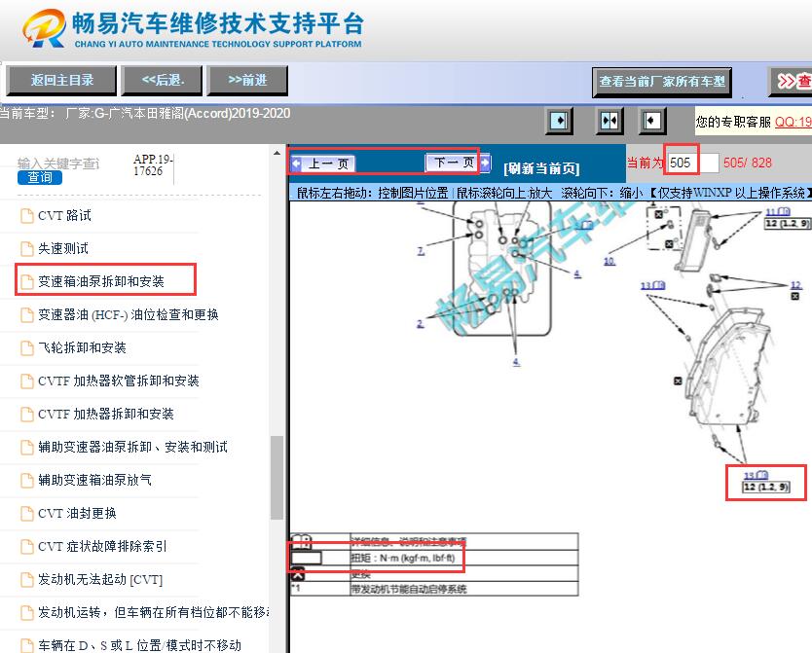This screenshot has width=812, height=653.
Task: Click the center-split panel layout icon
Action: coord(609,121)
